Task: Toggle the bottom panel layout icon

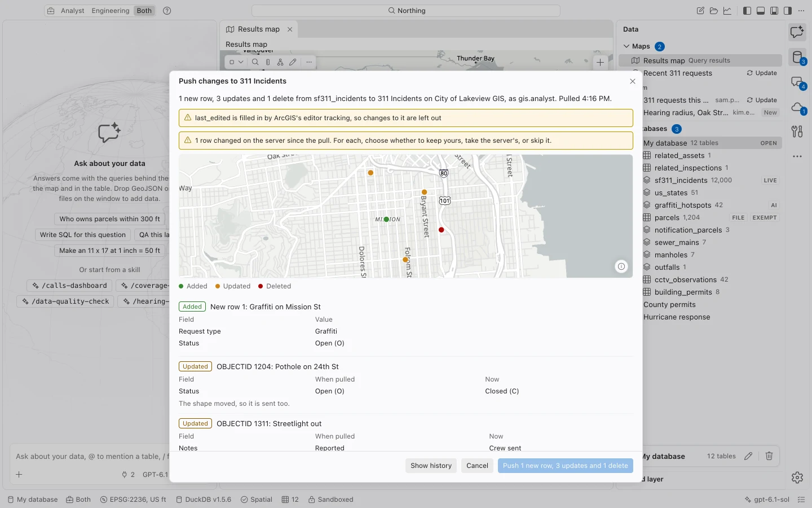Action: (761, 11)
